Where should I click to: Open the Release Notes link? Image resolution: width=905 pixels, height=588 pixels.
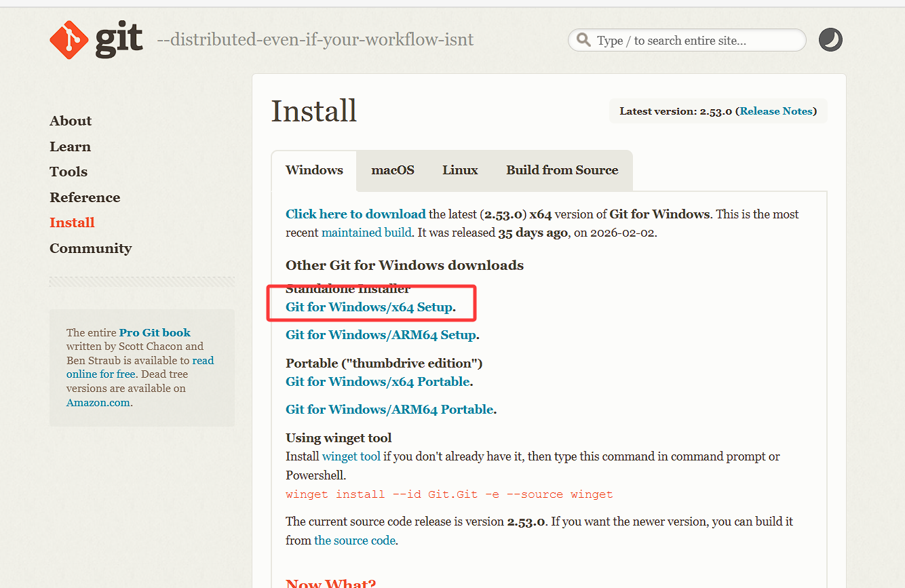coord(776,111)
